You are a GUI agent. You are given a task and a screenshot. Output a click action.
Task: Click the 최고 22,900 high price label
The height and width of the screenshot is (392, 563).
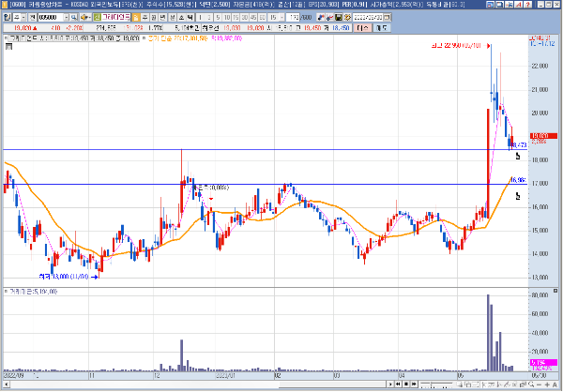tap(456, 46)
